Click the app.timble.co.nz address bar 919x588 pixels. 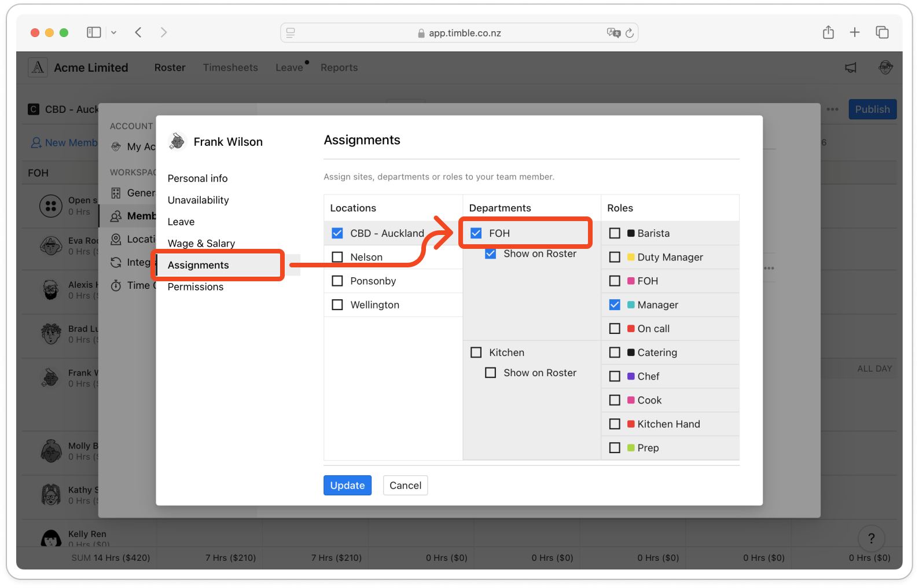459,33
